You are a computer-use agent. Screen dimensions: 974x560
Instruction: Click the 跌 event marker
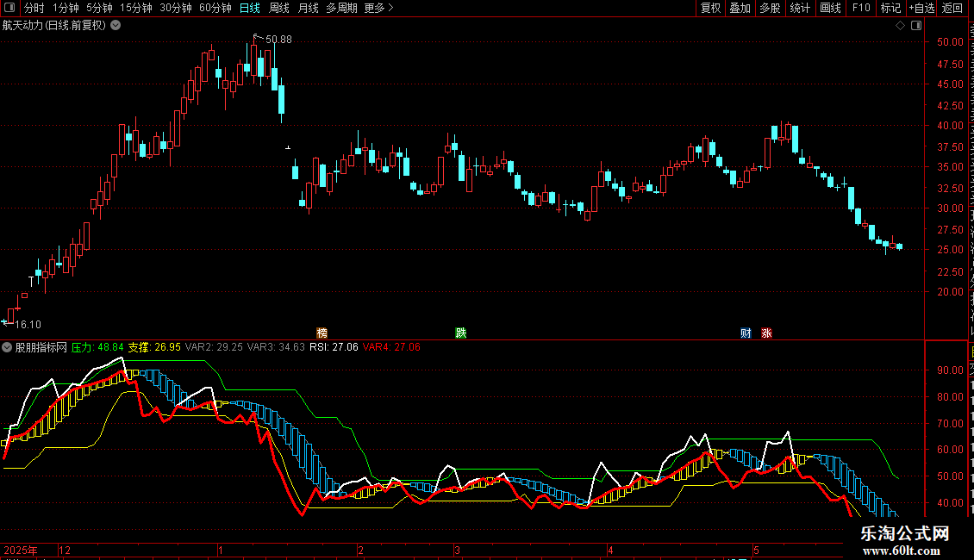click(461, 333)
